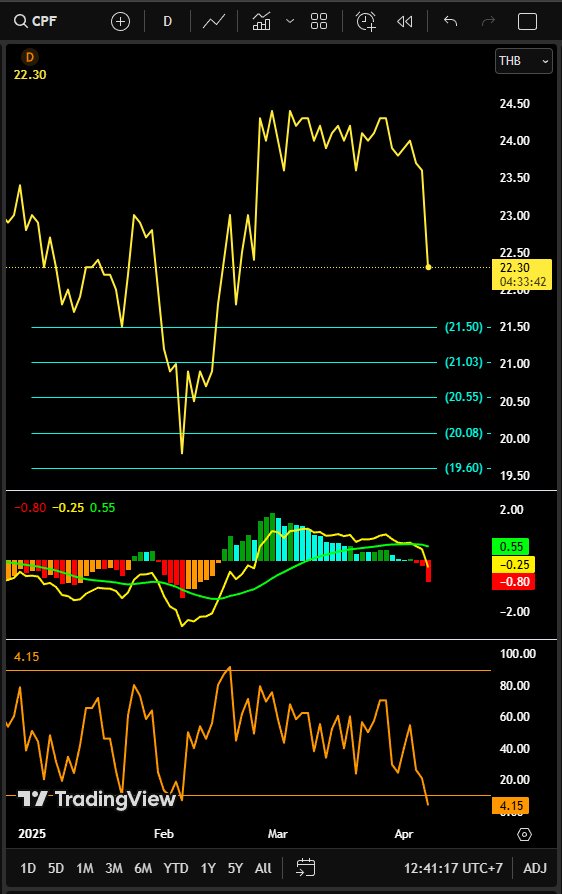Open symbol search for CPF
This screenshot has width=562, height=894.
coord(35,22)
